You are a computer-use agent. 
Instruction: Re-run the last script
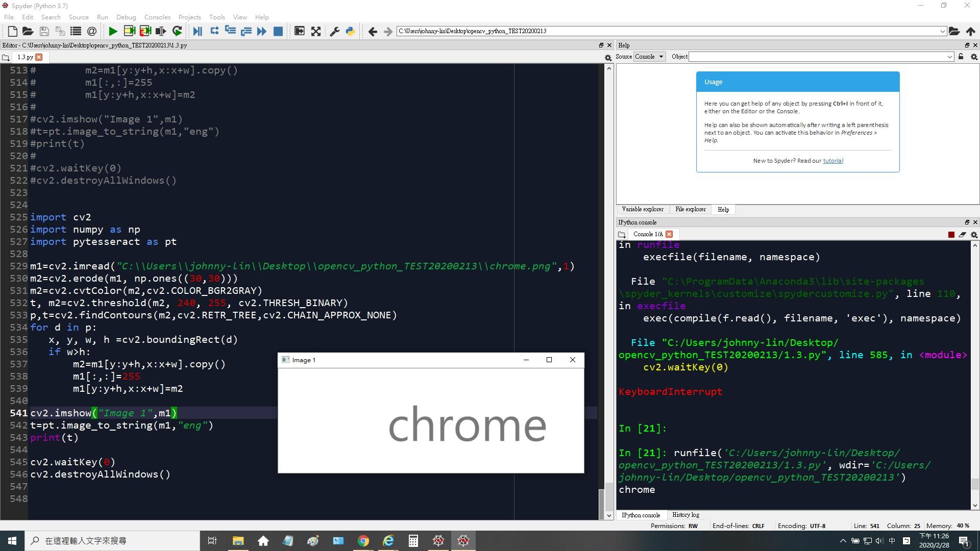(x=177, y=31)
